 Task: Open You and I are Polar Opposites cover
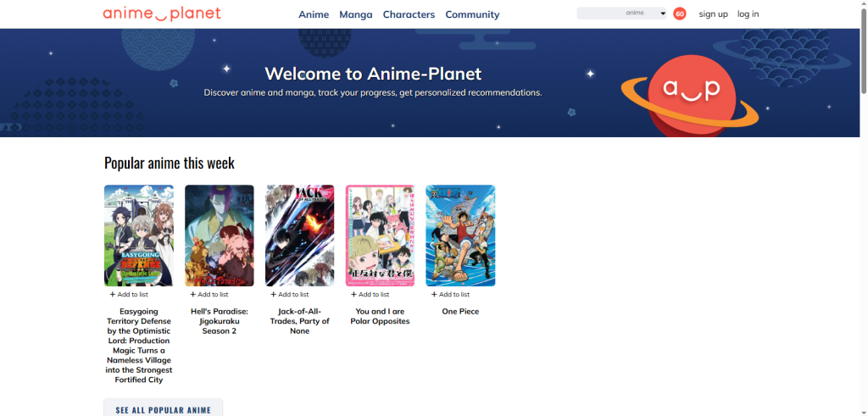(x=380, y=235)
